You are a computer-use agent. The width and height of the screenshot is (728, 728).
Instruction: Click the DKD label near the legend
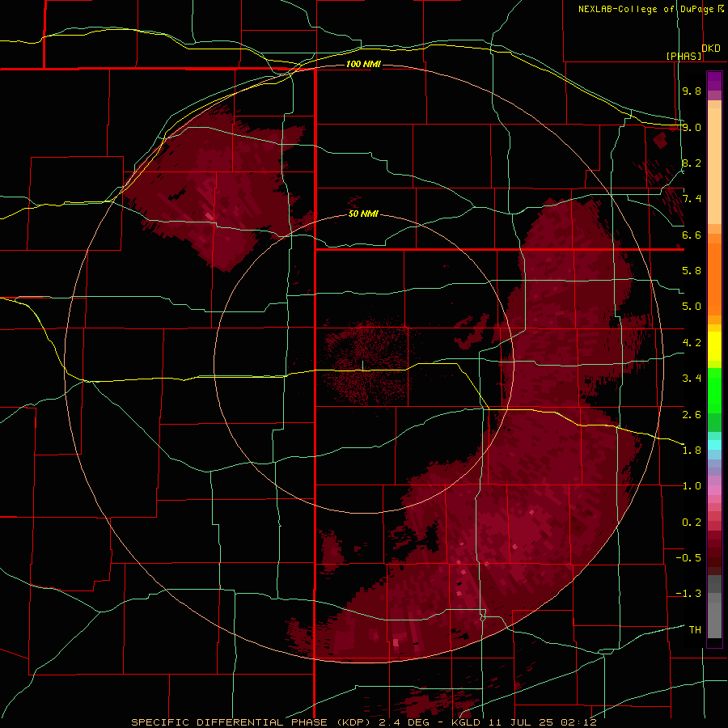(x=711, y=49)
